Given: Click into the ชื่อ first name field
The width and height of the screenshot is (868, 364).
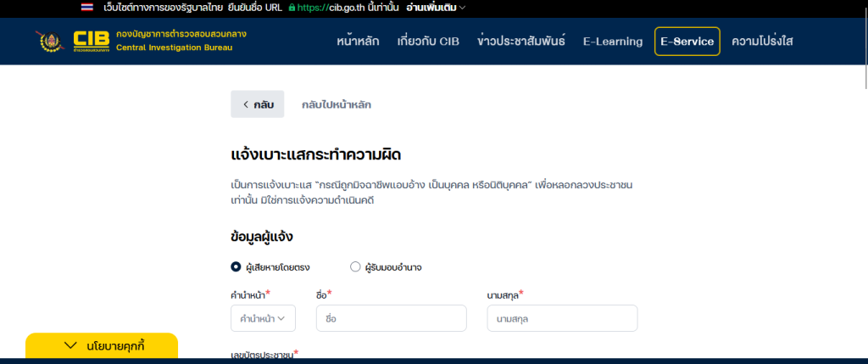Looking at the screenshot, I should click(x=391, y=318).
